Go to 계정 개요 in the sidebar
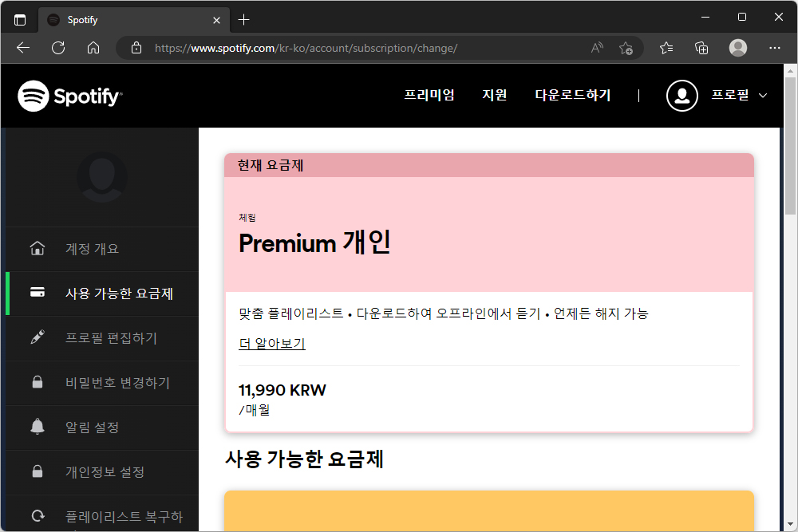The image size is (798, 532). pos(92,249)
